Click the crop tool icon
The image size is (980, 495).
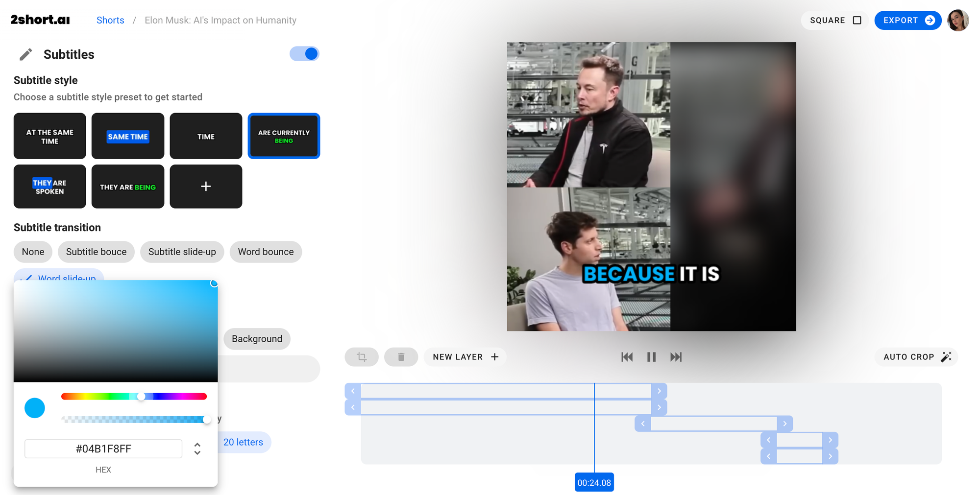click(362, 357)
